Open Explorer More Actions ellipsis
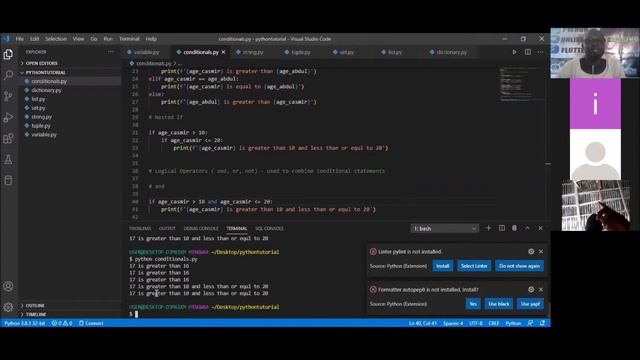The width and height of the screenshot is (640, 360). 111,52
